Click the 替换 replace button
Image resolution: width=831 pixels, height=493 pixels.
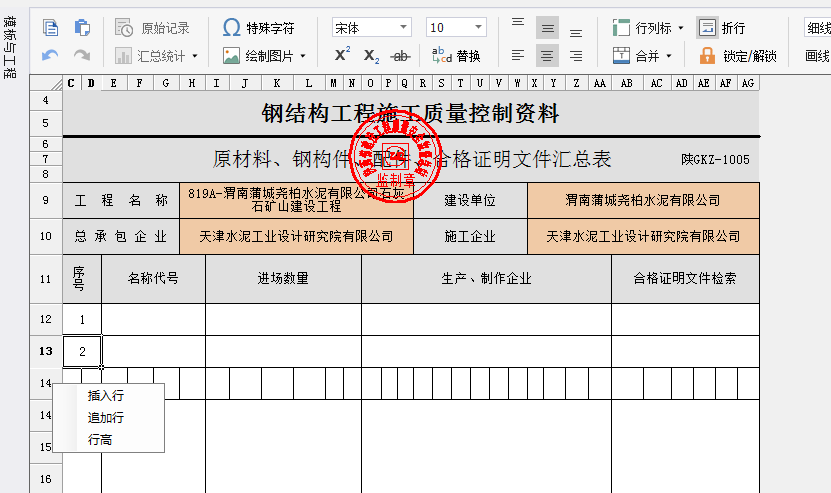click(456, 56)
